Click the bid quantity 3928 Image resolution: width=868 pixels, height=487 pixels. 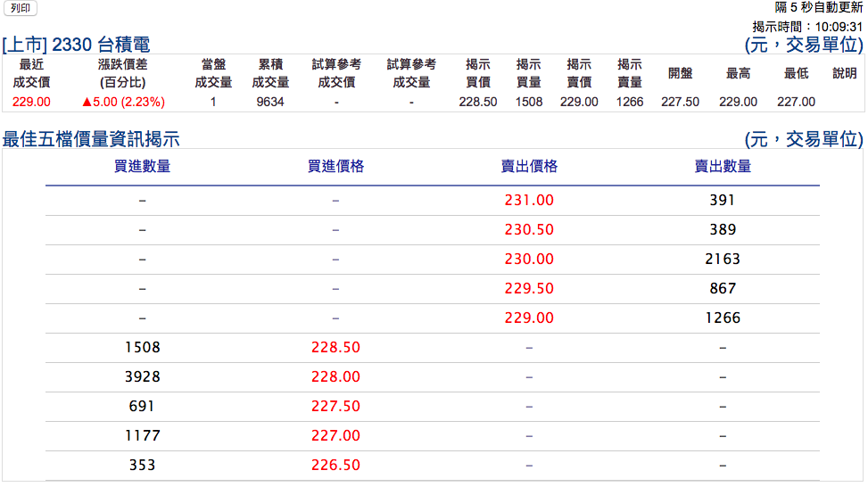tap(142, 377)
